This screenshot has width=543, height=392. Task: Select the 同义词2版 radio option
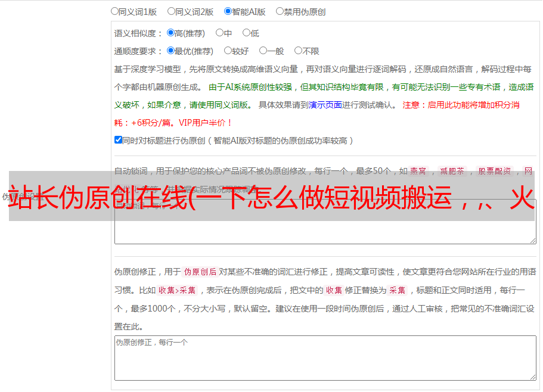pos(171,11)
